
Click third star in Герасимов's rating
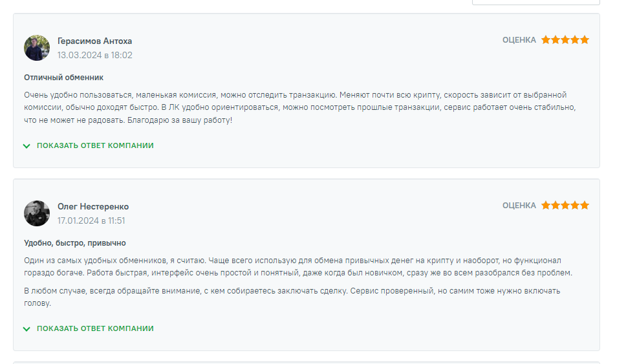coord(565,40)
